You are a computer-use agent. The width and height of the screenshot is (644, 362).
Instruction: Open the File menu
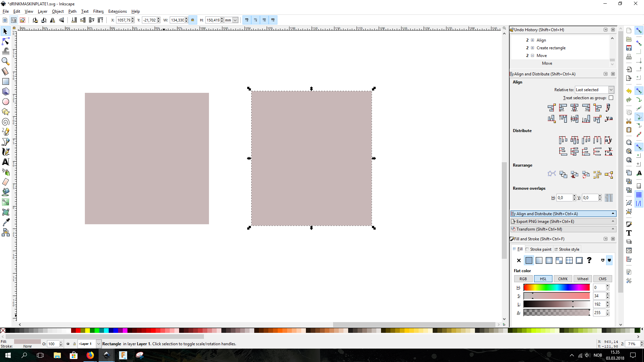(x=6, y=11)
